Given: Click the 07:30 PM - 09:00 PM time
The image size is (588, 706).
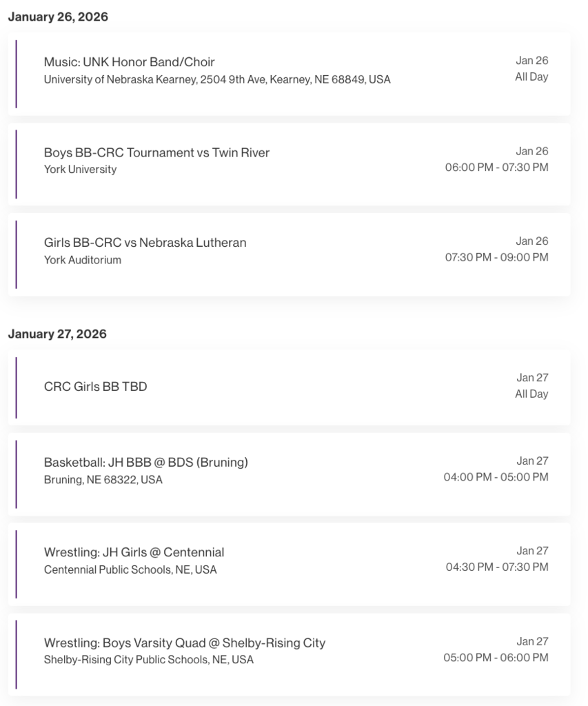Looking at the screenshot, I should point(496,257).
